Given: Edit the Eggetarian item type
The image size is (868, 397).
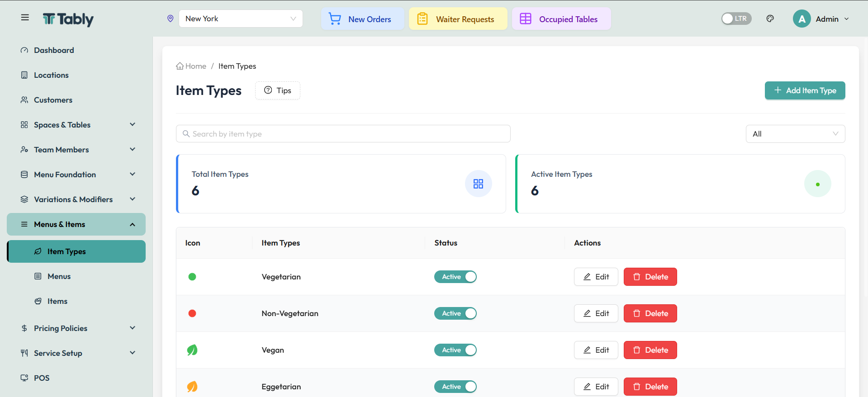Looking at the screenshot, I should (596, 387).
